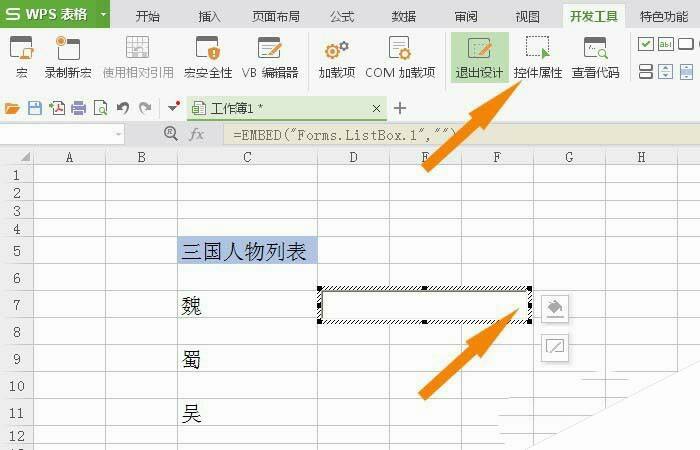This screenshot has width=700, height=450.
Task: Open the WPS 表格 application menu dropdown arrow
Action: tap(103, 14)
